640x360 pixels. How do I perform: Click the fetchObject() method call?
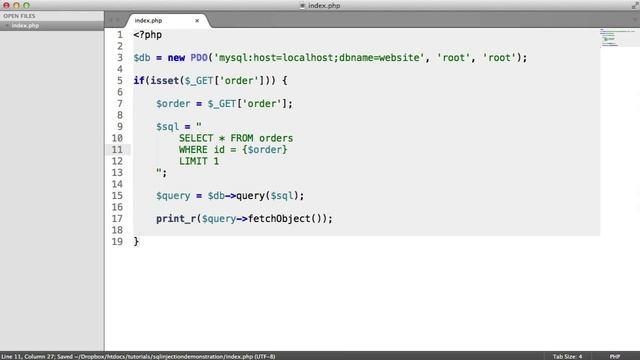pos(285,219)
